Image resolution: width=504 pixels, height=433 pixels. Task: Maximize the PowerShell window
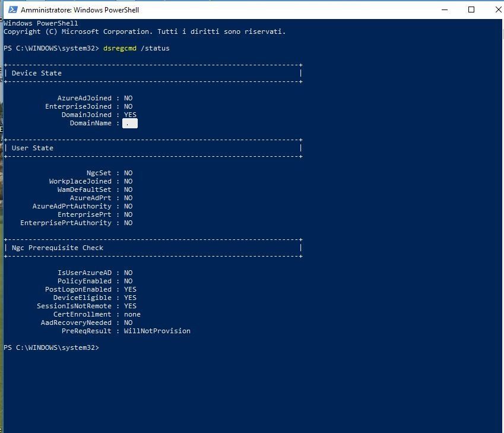pos(471,10)
